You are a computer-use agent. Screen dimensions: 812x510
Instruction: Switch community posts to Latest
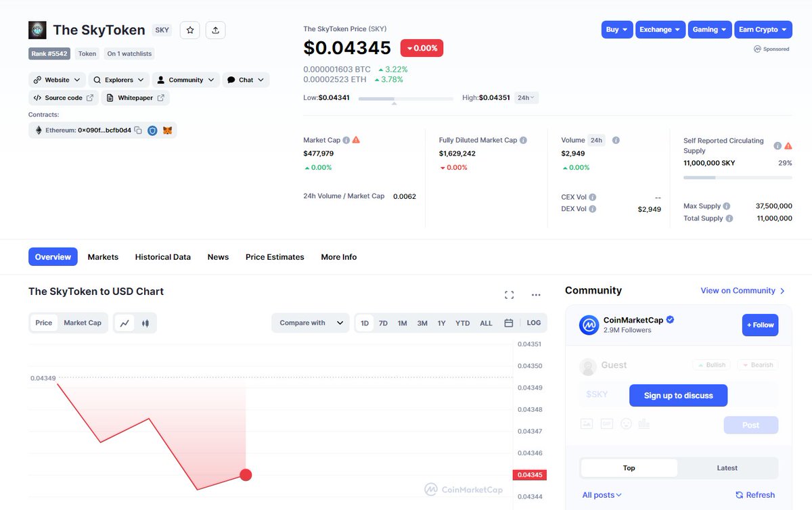point(727,467)
